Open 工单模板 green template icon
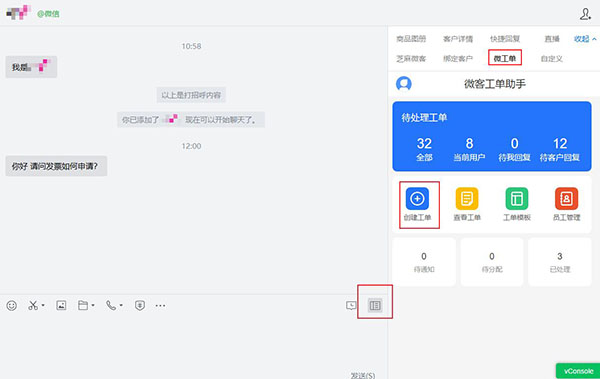Screen dimensions: 600x379 click(517, 199)
